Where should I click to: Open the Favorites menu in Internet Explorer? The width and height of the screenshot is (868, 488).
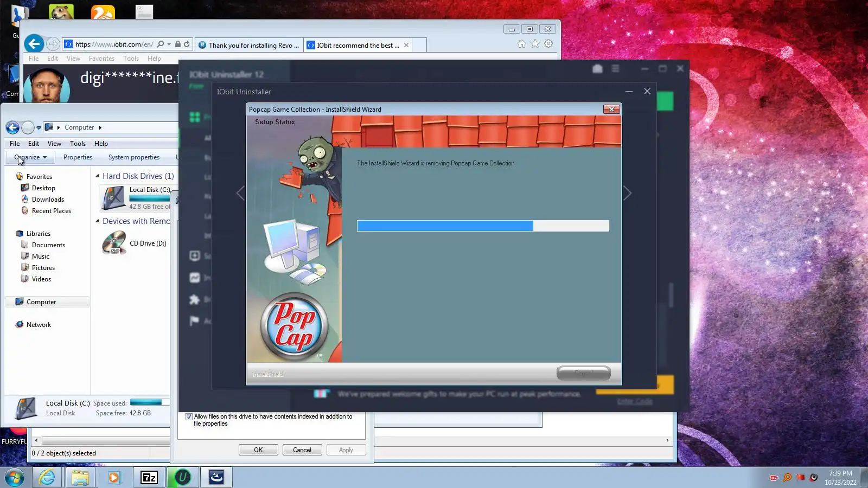point(101,59)
